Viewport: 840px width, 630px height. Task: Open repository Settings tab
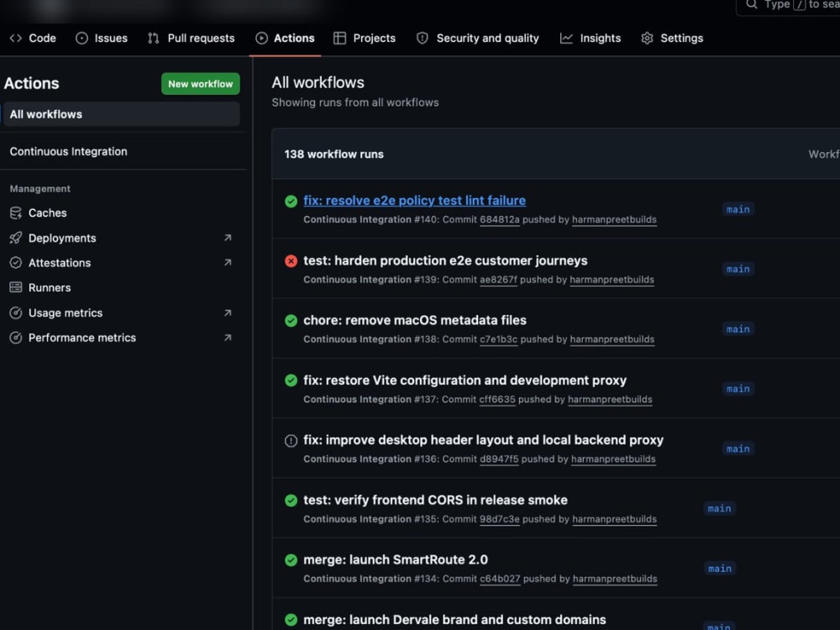pyautogui.click(x=672, y=38)
